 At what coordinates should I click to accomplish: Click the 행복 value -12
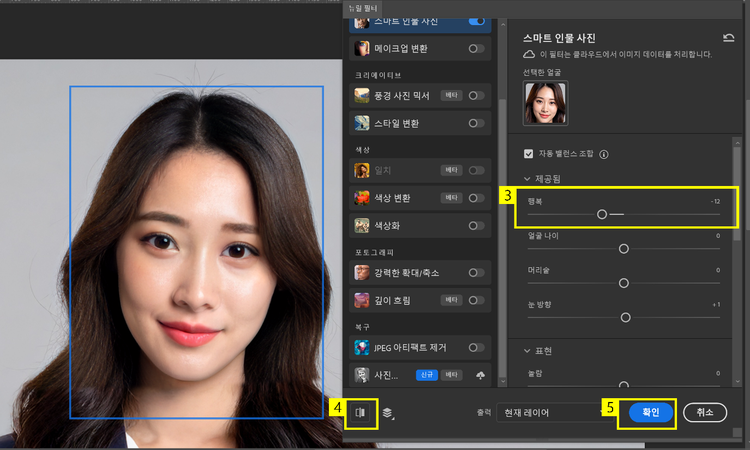[x=715, y=201]
